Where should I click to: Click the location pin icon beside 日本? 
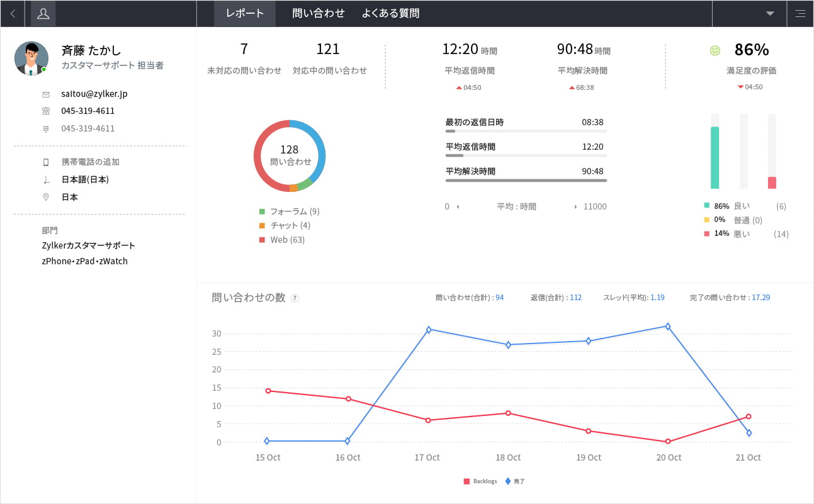click(46, 198)
